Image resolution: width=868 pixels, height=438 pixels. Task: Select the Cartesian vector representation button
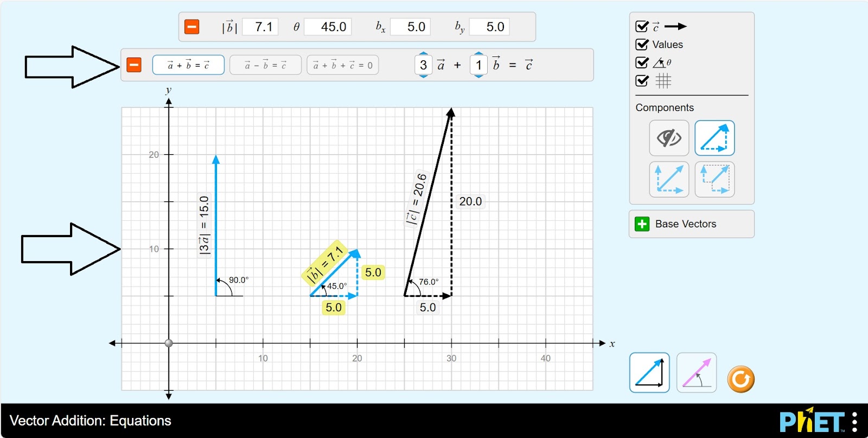[x=649, y=373]
